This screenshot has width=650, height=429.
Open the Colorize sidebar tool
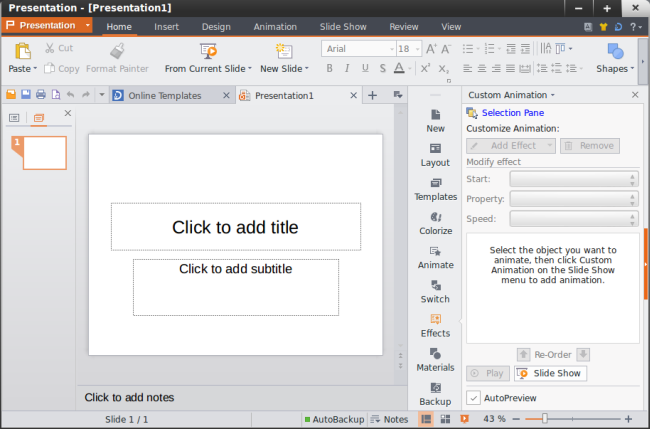tap(435, 224)
